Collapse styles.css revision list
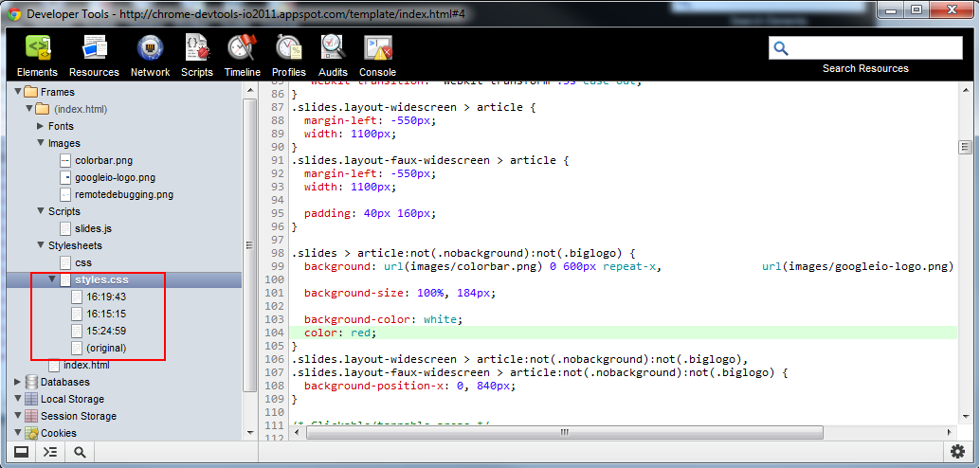The image size is (980, 468). (52, 279)
